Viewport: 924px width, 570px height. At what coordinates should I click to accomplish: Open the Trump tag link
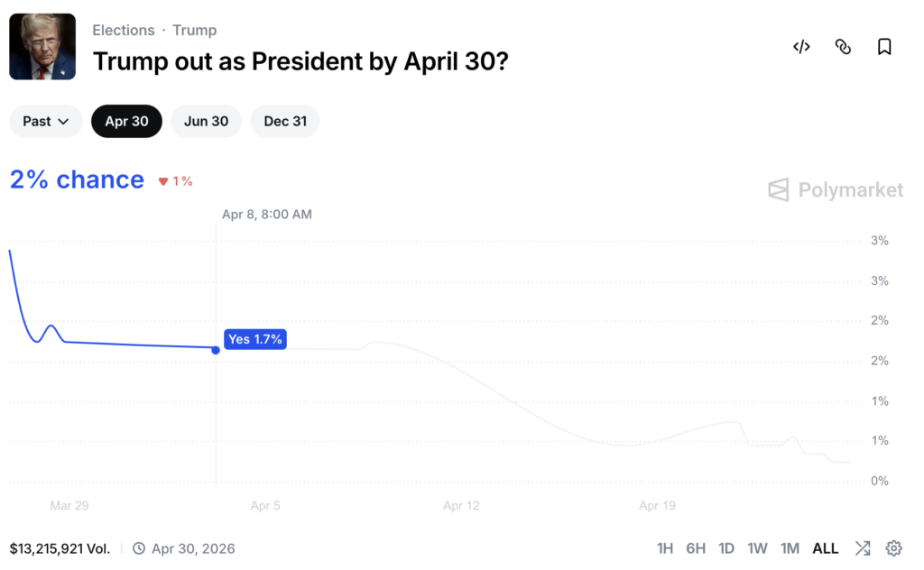195,30
